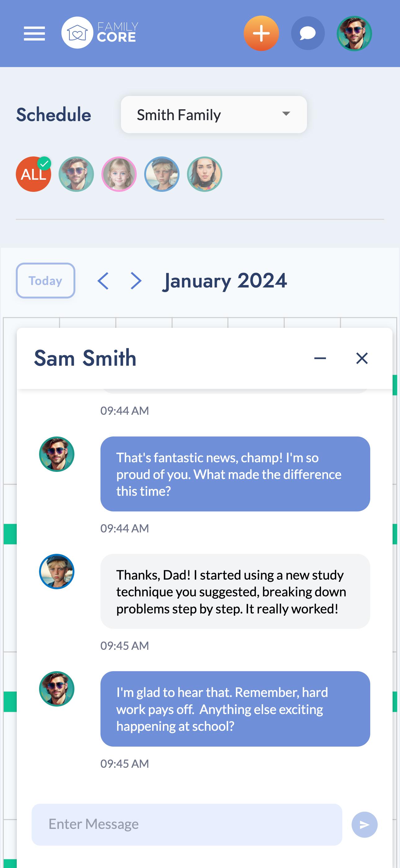
Task: Expand family selector via dropdown arrow
Action: click(286, 114)
